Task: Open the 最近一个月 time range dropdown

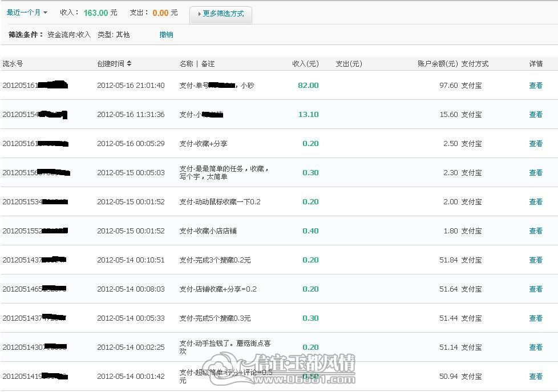Action: [x=27, y=13]
